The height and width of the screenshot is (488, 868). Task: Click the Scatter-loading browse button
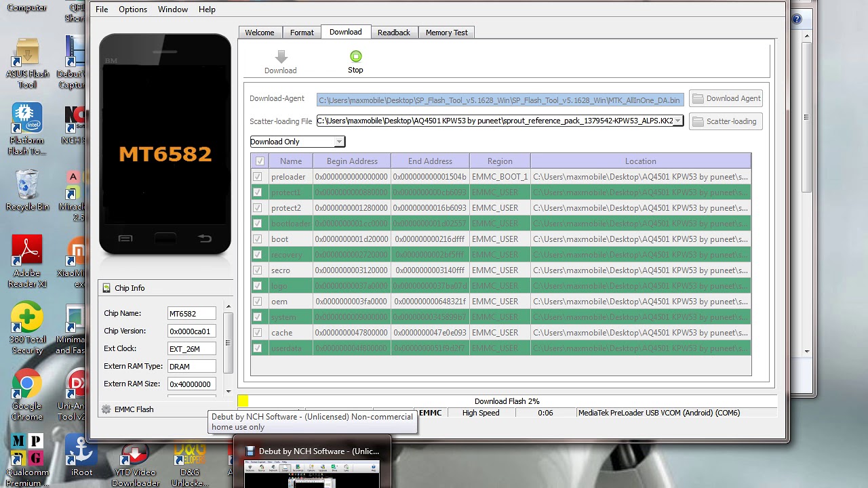tap(726, 122)
